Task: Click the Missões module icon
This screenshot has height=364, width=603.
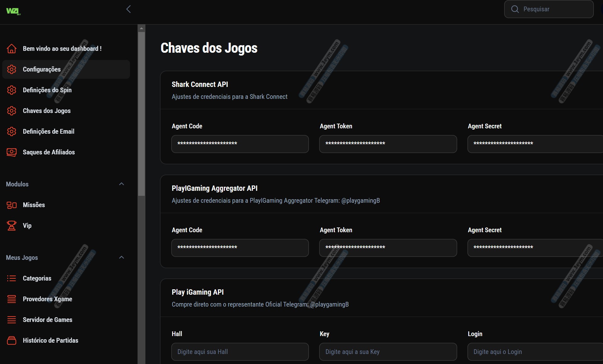Action: click(12, 205)
